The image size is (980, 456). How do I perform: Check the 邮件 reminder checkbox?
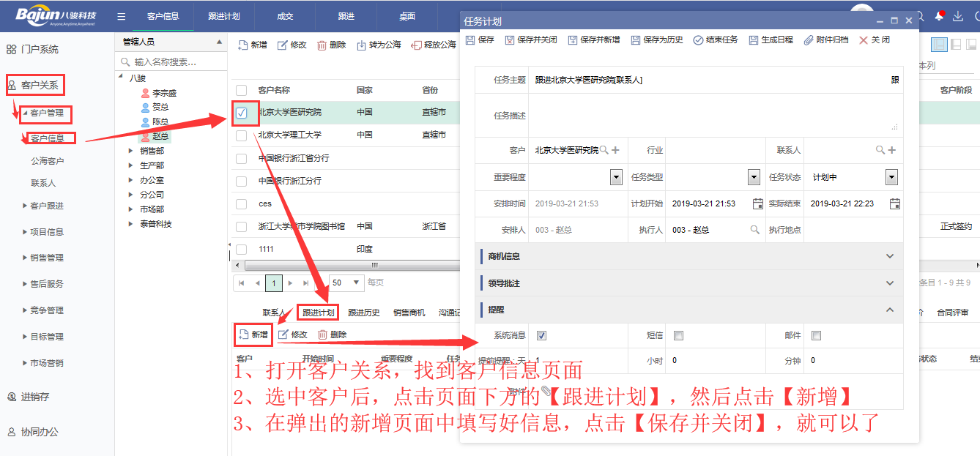click(817, 336)
